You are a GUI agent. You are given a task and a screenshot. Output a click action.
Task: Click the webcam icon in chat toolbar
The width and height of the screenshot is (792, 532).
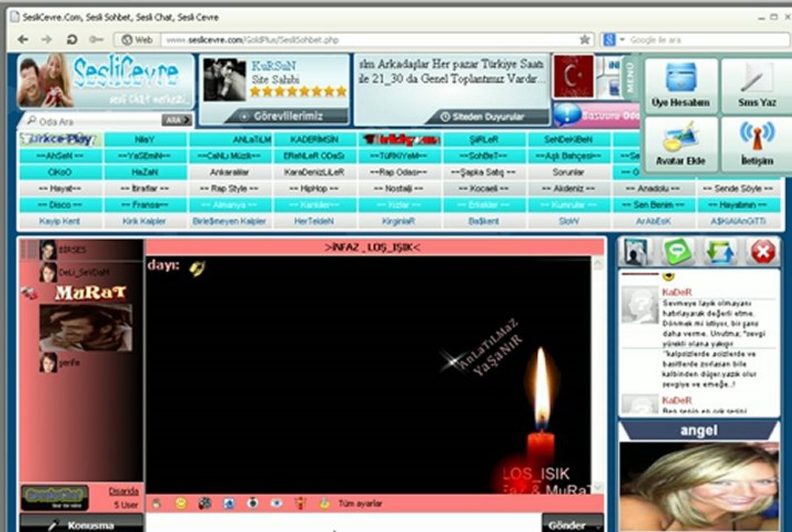(x=253, y=503)
